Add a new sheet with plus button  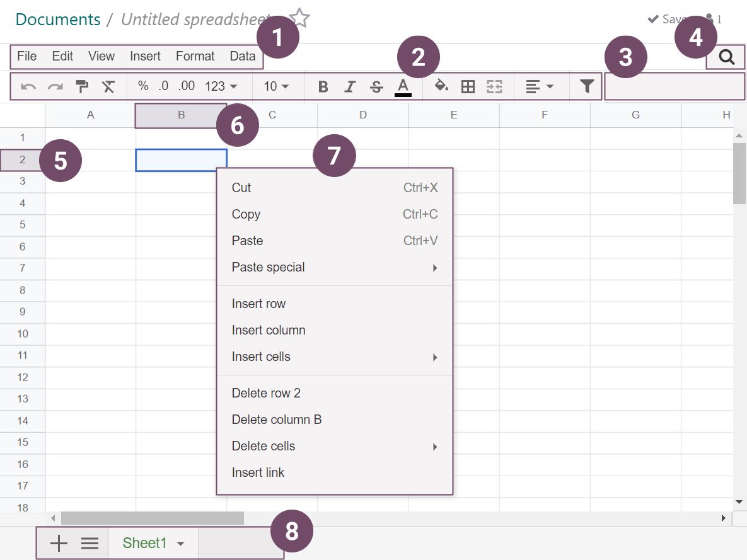coord(58,543)
